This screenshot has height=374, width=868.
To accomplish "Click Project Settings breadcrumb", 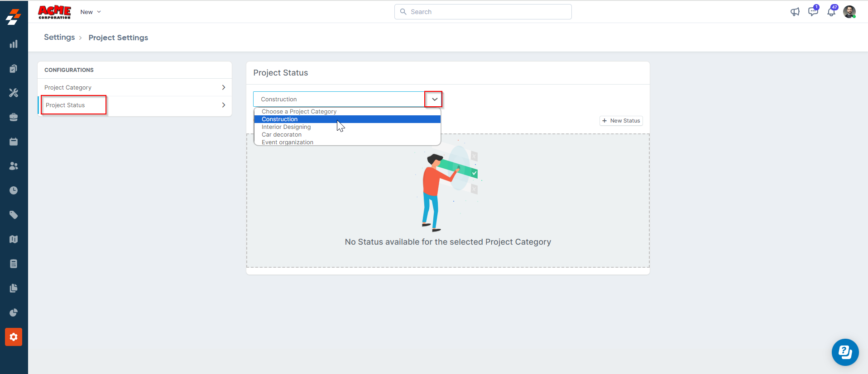I will [118, 38].
